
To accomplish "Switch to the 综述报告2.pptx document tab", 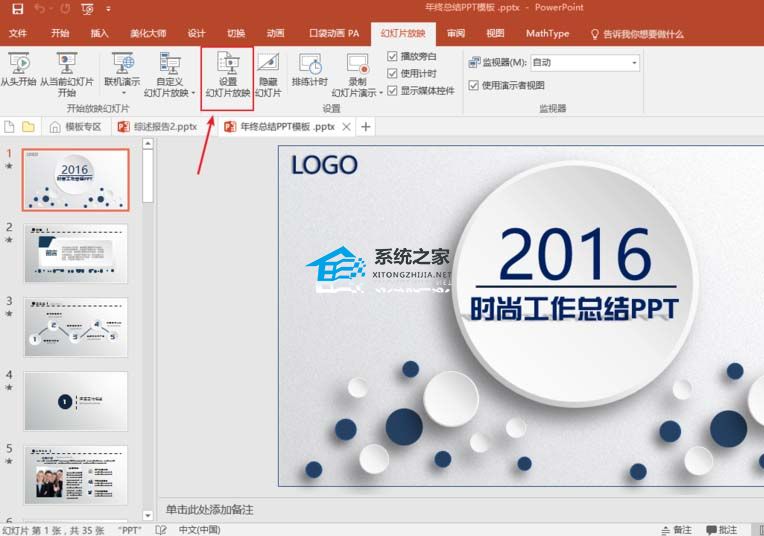I will pyautogui.click(x=158, y=127).
